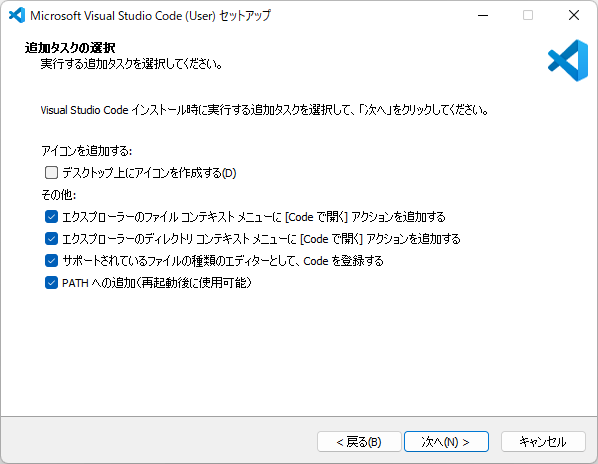Uncheck the Code を登録する checkbox box
Screen dimensions: 598x464
[51, 261]
